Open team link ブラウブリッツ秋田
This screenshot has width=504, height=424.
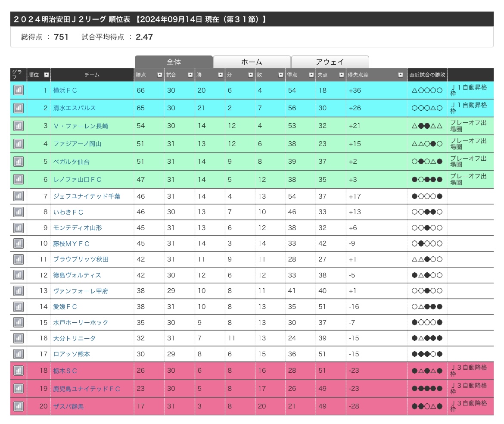pyautogui.click(x=81, y=259)
